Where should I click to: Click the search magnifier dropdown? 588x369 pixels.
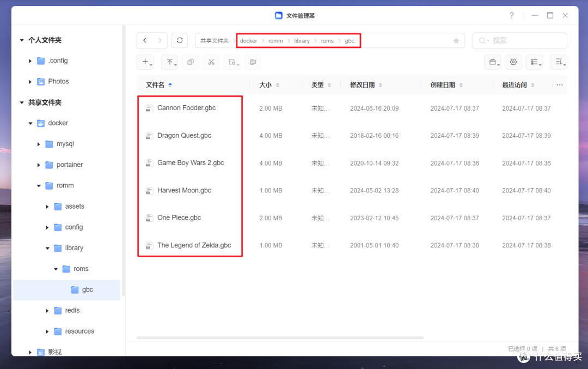click(484, 40)
